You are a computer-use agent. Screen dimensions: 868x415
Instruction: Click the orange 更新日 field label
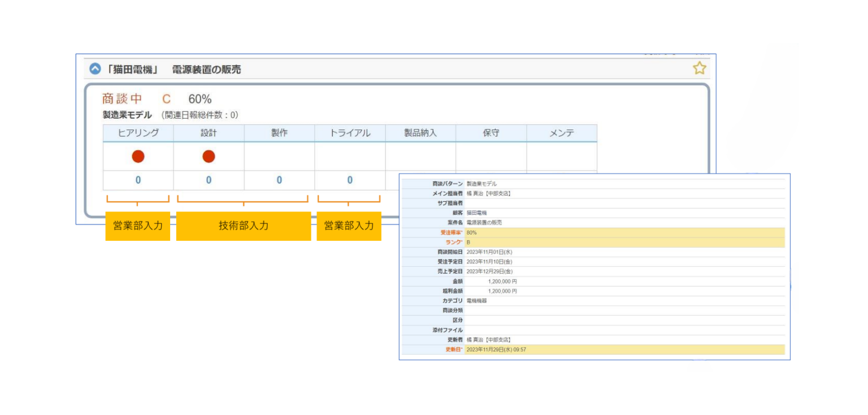455,350
